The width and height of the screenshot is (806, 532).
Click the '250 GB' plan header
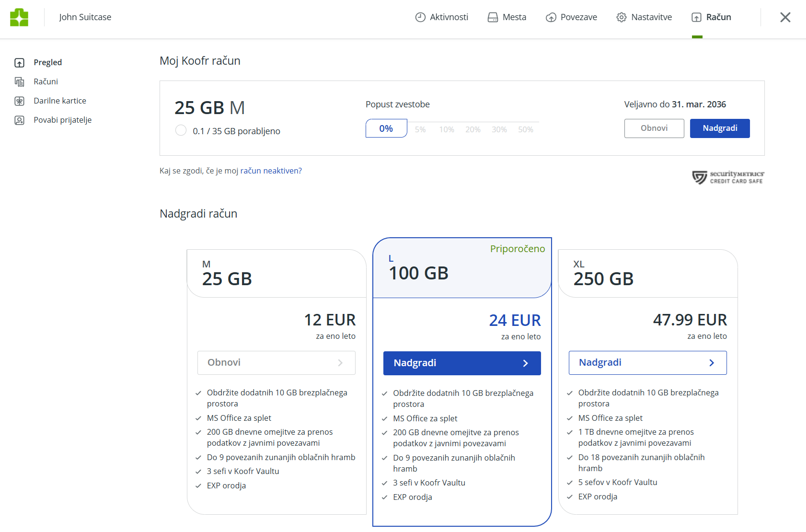pos(603,279)
